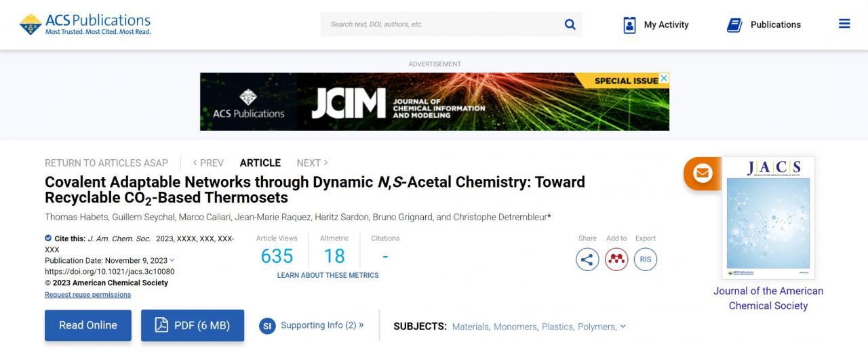Viewport: 868px width, 353px height.
Task: Click the search magnifier icon
Action: click(570, 24)
